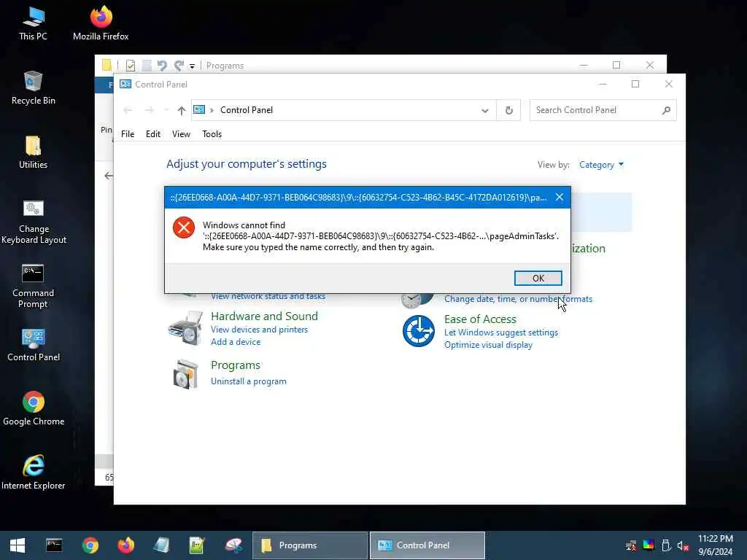The width and height of the screenshot is (747, 560).
Task: Click the Hardware and Sound printer icon
Action: click(185, 328)
